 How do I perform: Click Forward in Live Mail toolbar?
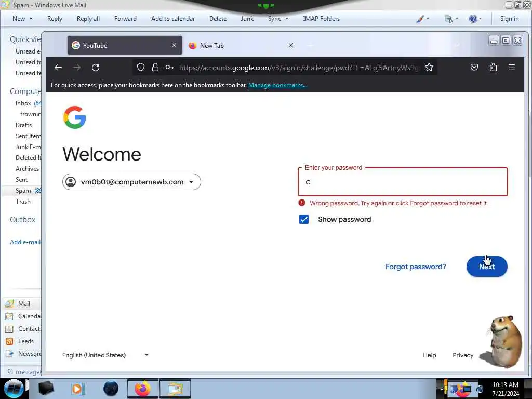point(125,19)
